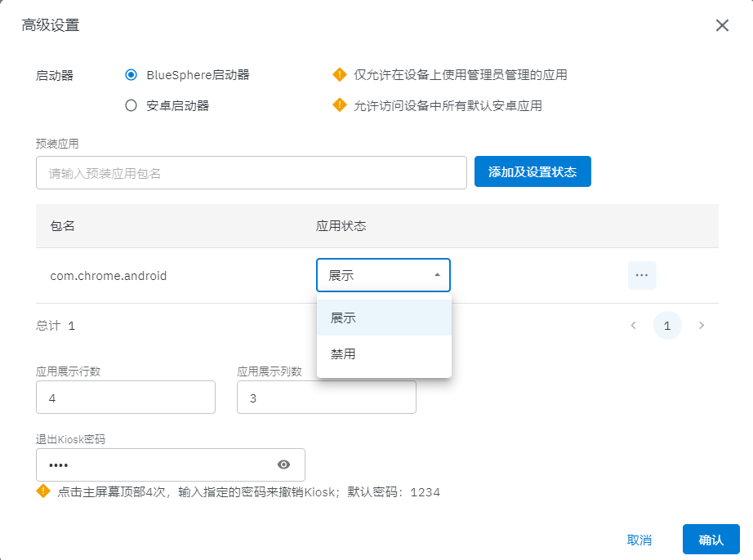753x560 pixels.
Task: Toggle Kiosk password visibility eye icon
Action: pyautogui.click(x=283, y=464)
